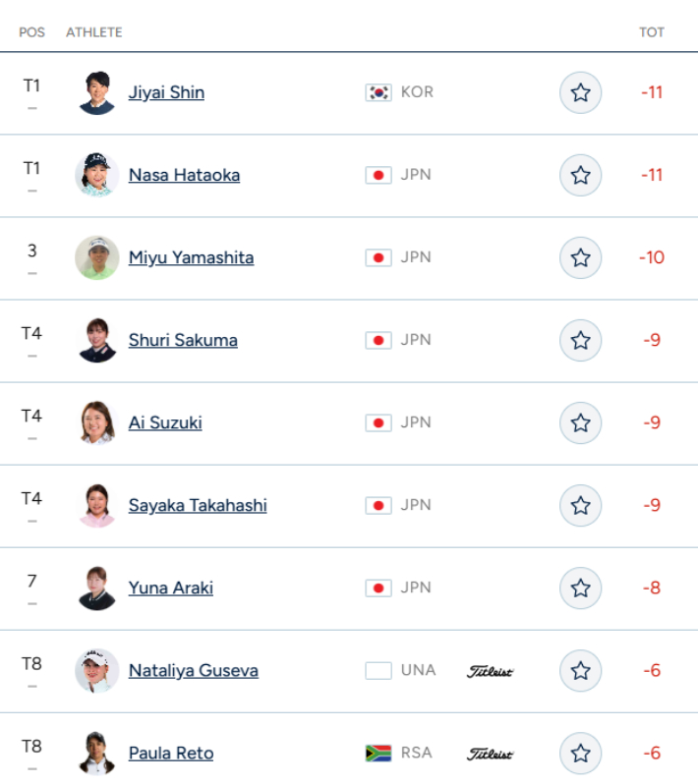Favorite Jiyai Shin with the star toggle
Viewport: 698px width, 784px height.
[x=580, y=93]
